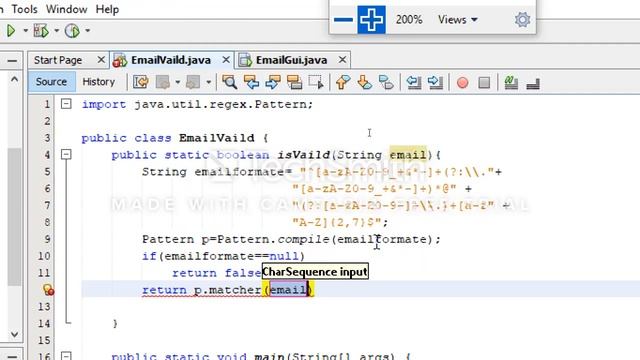Close the EmailVaild.java tab
The image size is (640, 360).
(x=226, y=60)
